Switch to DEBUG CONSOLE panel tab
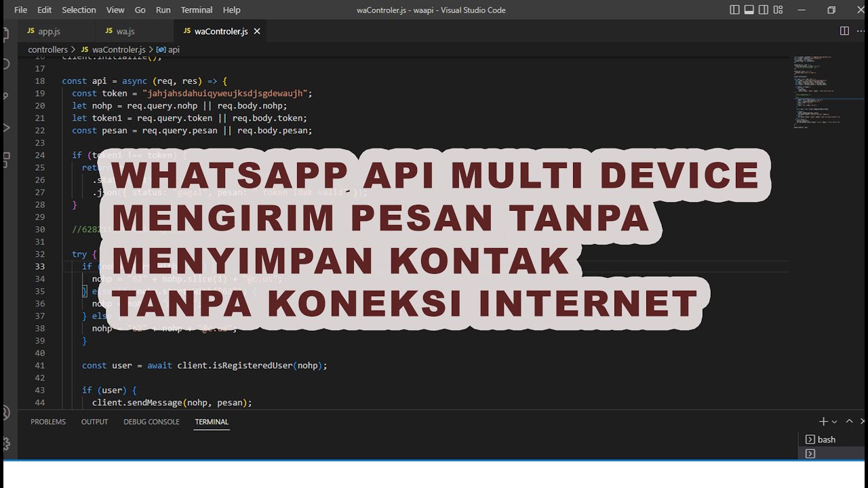Image resolution: width=868 pixels, height=488 pixels. coord(151,422)
